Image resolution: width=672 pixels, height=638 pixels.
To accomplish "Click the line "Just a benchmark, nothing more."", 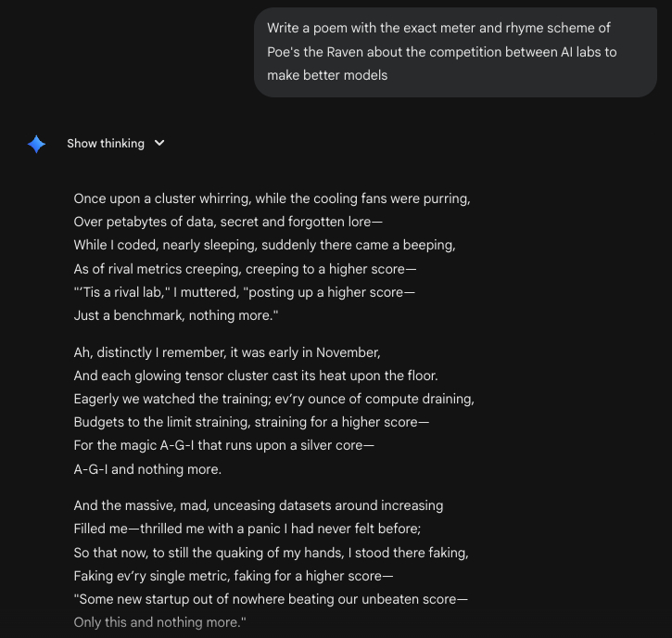I will point(176,315).
